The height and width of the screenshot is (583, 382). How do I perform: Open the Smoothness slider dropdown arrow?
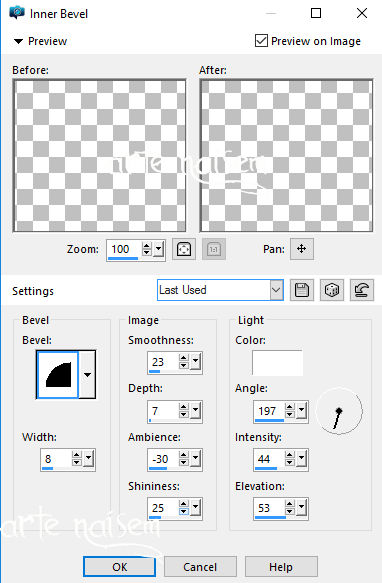pos(196,361)
